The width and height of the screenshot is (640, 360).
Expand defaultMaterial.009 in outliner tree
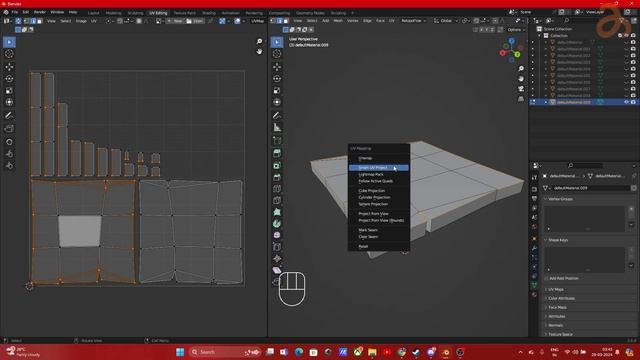point(546,102)
